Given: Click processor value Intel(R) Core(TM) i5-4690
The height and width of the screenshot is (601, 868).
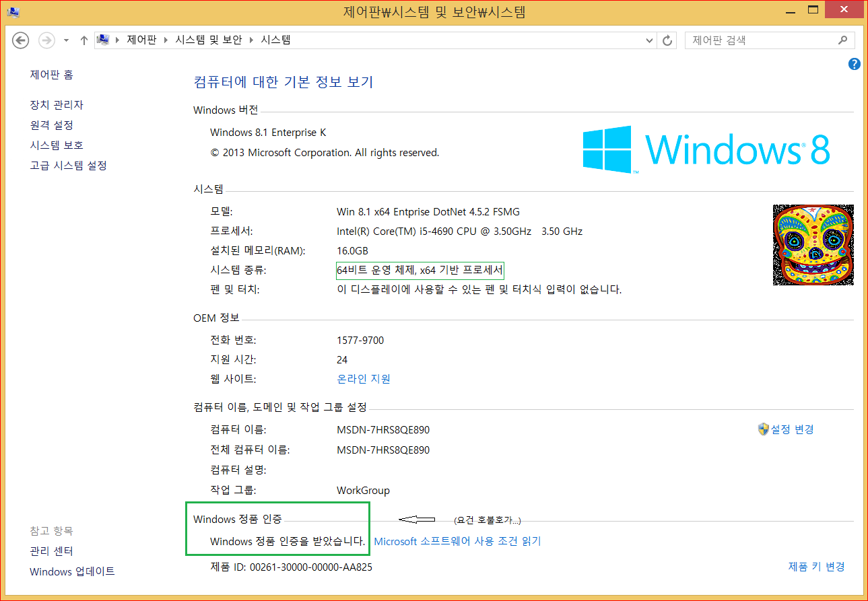Looking at the screenshot, I should point(459,232).
